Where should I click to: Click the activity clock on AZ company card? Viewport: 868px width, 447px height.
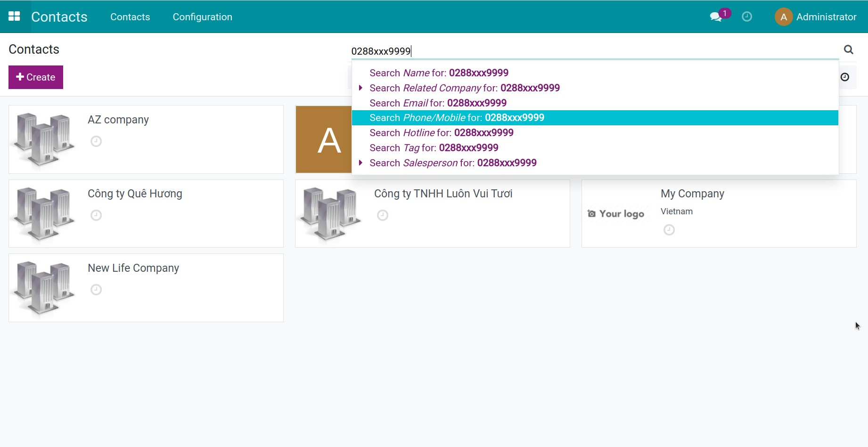tap(96, 141)
